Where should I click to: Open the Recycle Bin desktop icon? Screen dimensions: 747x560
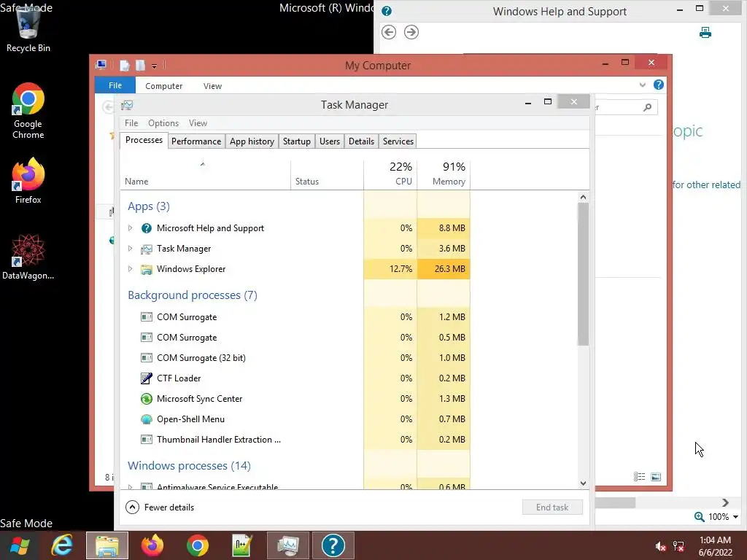coord(28,28)
